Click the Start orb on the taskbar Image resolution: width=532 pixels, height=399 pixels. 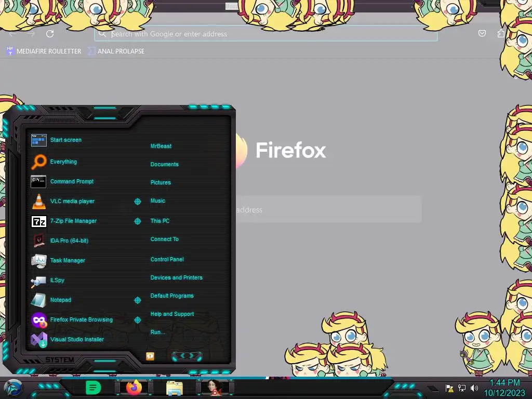[14, 389]
